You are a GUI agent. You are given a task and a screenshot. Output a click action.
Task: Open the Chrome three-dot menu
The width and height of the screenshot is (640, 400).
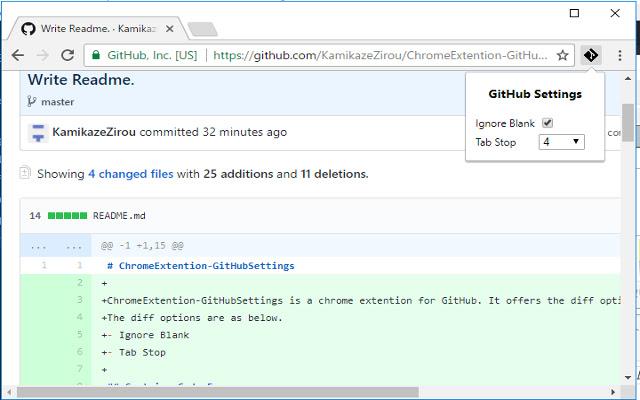coord(620,55)
